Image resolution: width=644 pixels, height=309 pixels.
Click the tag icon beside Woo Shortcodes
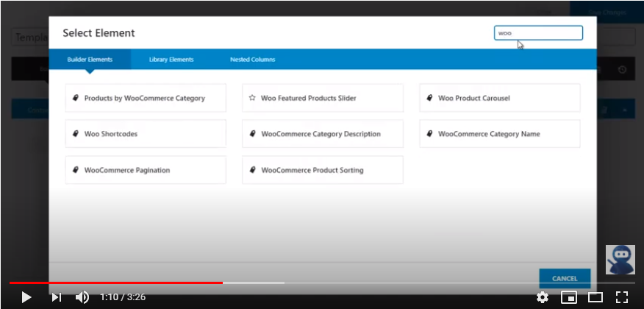click(76, 134)
